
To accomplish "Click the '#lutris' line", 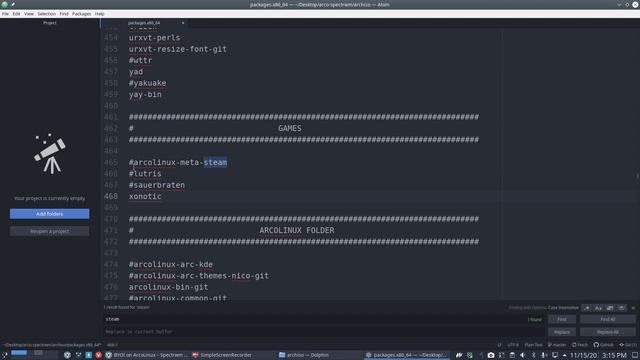I will pos(145,174).
